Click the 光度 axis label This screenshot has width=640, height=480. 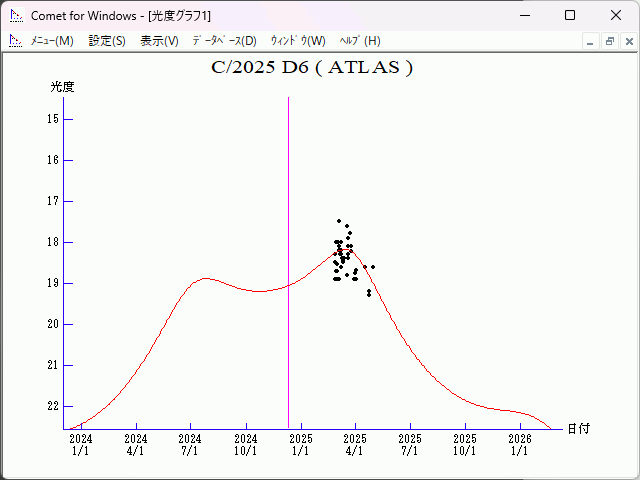63,87
